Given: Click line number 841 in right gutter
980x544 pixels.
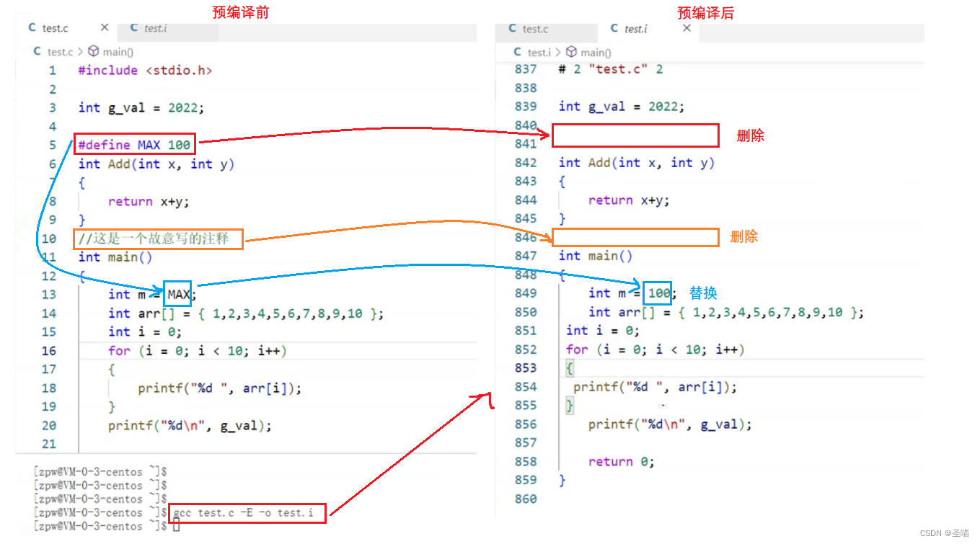Looking at the screenshot, I should pos(526,144).
